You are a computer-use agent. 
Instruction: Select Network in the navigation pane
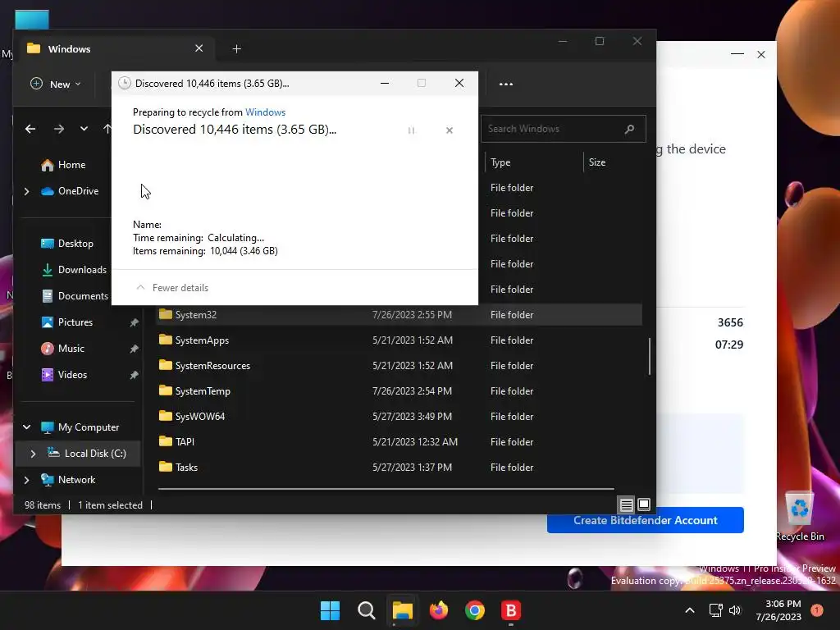click(68, 479)
